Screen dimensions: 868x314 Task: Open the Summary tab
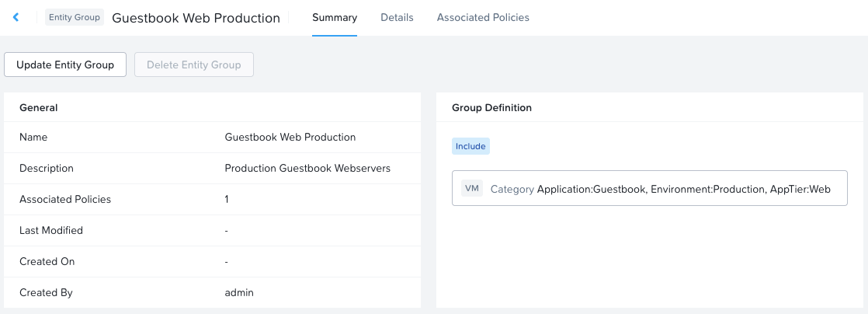(x=335, y=17)
